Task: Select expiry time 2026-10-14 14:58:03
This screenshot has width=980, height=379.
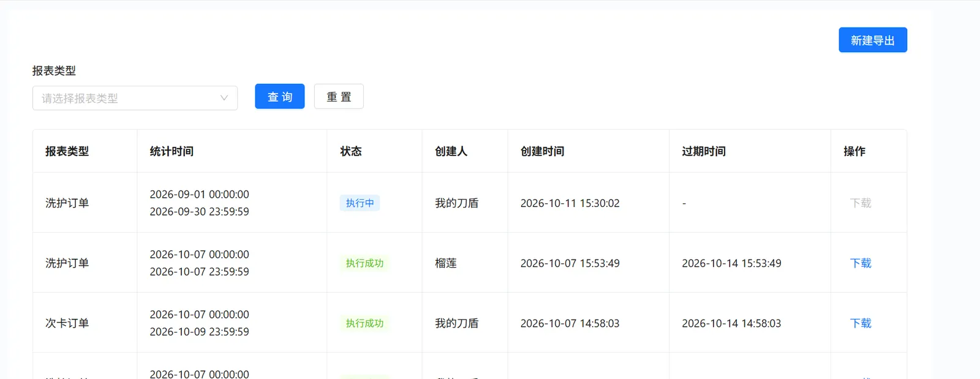Action: click(732, 323)
